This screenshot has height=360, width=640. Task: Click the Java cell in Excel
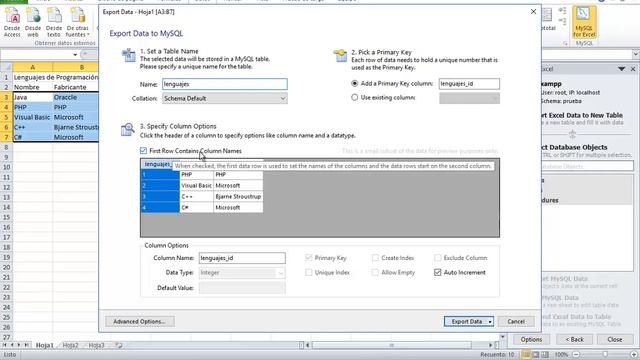point(33,97)
